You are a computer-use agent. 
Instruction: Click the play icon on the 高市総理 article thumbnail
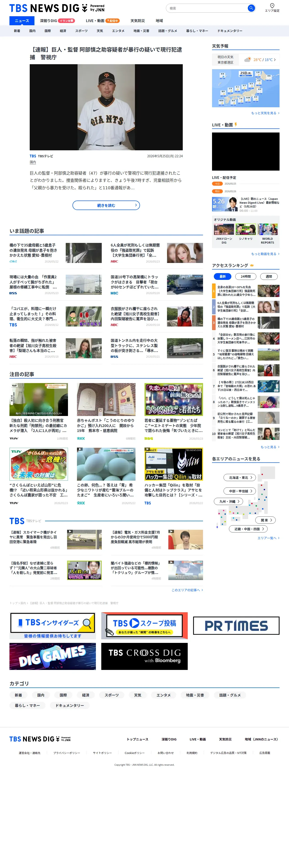[x=171, y=531]
